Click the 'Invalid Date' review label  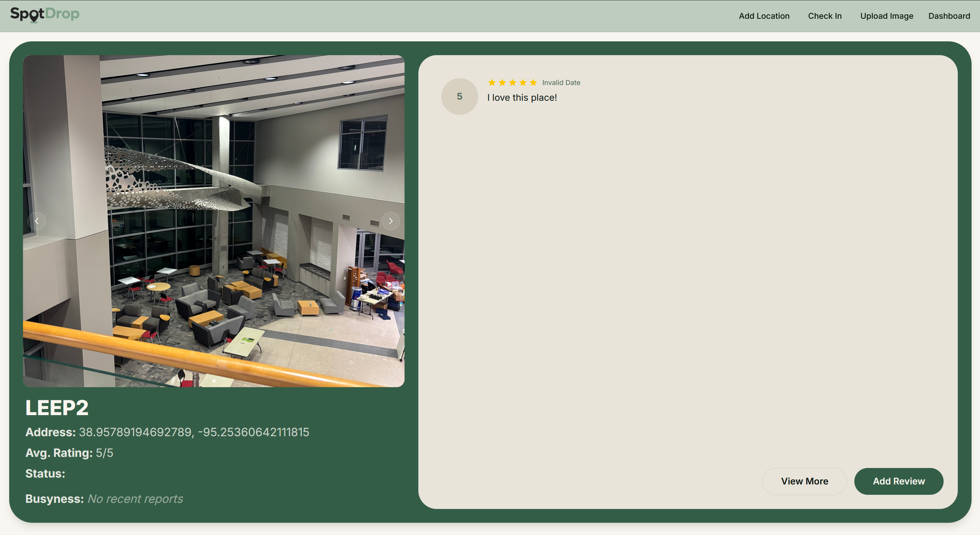(561, 83)
